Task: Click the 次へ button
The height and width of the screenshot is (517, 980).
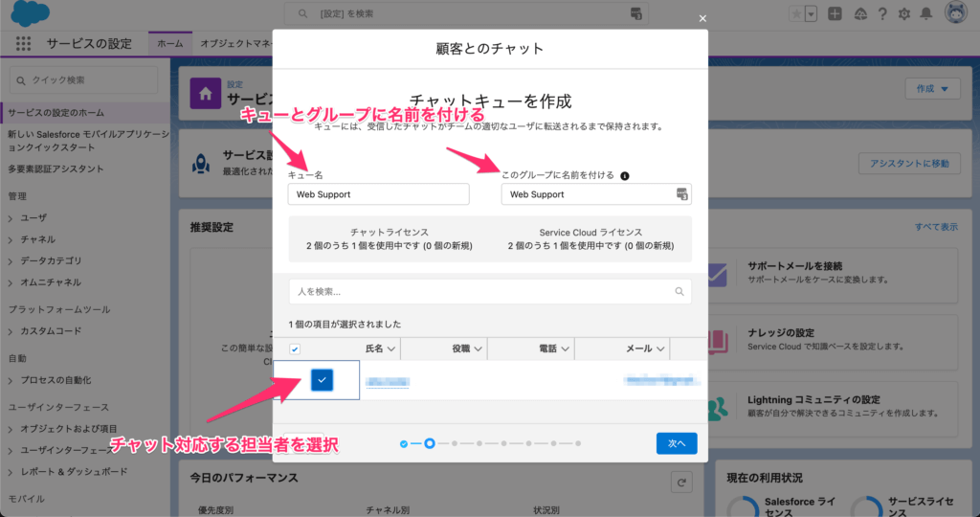Action: (677, 443)
